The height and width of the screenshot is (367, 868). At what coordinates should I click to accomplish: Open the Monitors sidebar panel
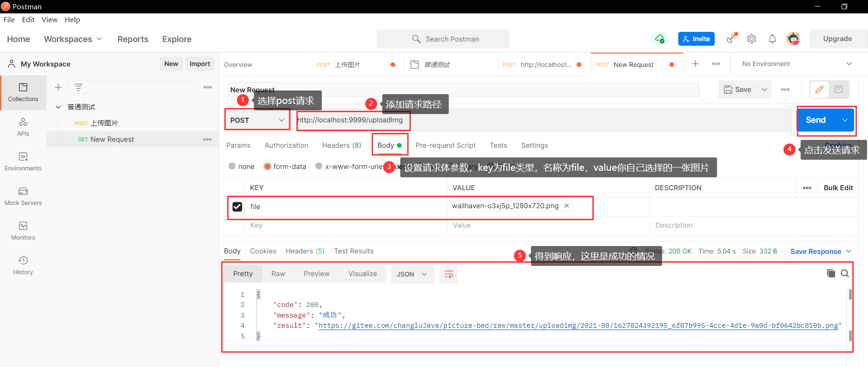coord(23,231)
